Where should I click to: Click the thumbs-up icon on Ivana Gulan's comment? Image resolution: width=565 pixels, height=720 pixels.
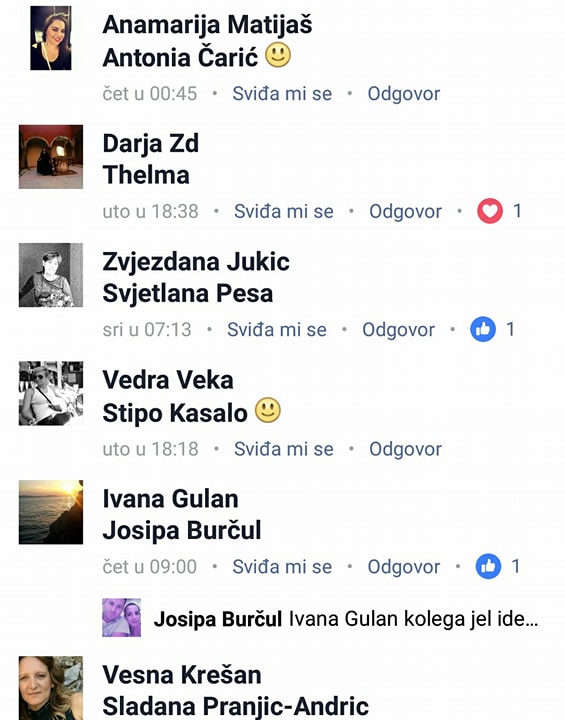pos(488,566)
